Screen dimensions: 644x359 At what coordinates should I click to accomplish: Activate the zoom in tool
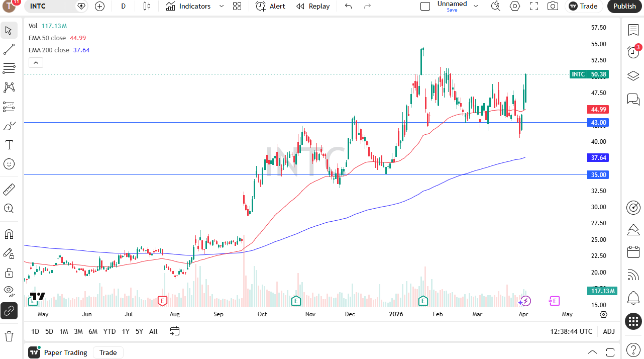click(x=9, y=209)
